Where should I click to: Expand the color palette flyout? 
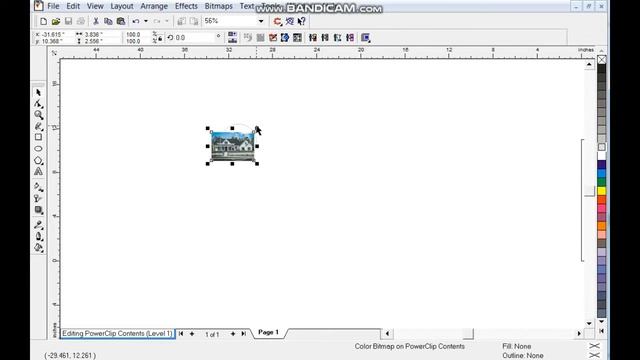click(x=601, y=331)
